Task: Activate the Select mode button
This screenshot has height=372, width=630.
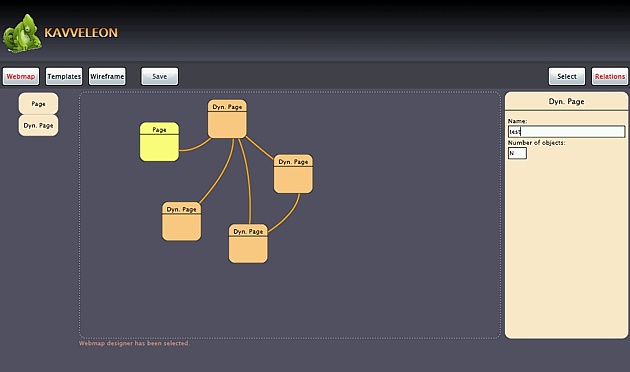Action: pos(567,76)
